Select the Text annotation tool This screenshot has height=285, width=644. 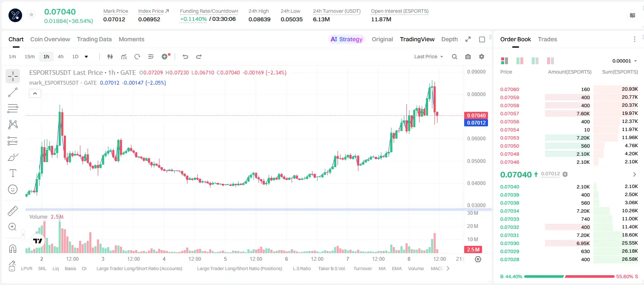tap(13, 173)
